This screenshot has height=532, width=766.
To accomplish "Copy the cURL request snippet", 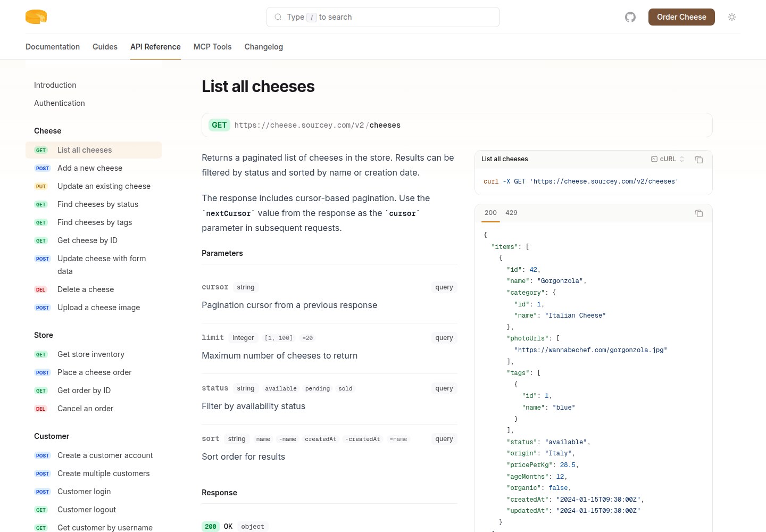I will pyautogui.click(x=699, y=159).
